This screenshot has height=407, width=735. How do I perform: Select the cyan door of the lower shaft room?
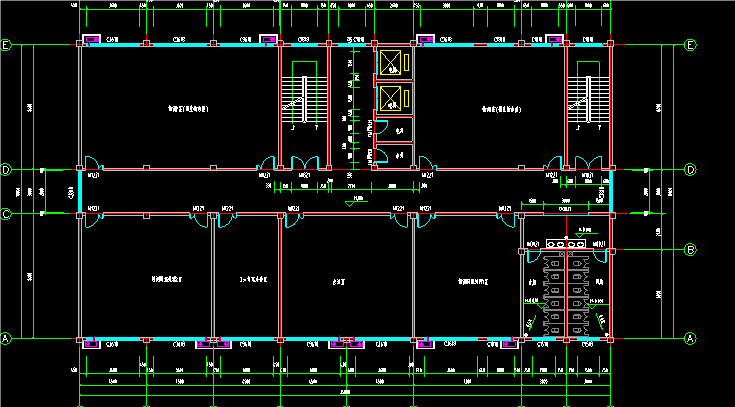click(382, 155)
